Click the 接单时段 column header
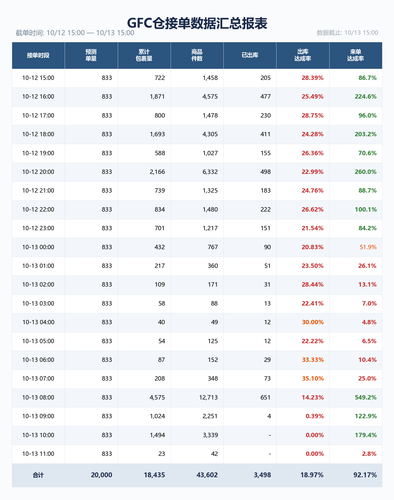The width and height of the screenshot is (394, 500). click(x=38, y=55)
